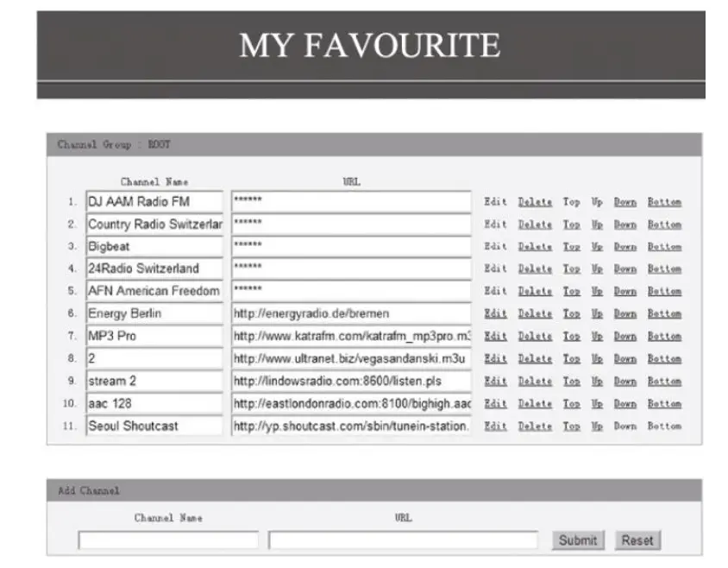Image resolution: width=728 pixels, height=568 pixels.
Task: Move stream 2 channel down
Action: pos(625,382)
